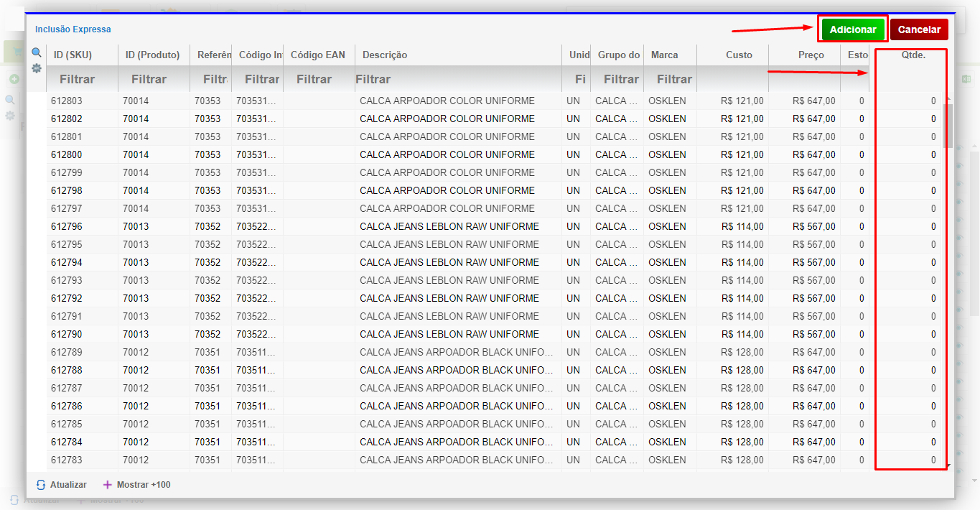Click the Descrição column header

click(385, 55)
